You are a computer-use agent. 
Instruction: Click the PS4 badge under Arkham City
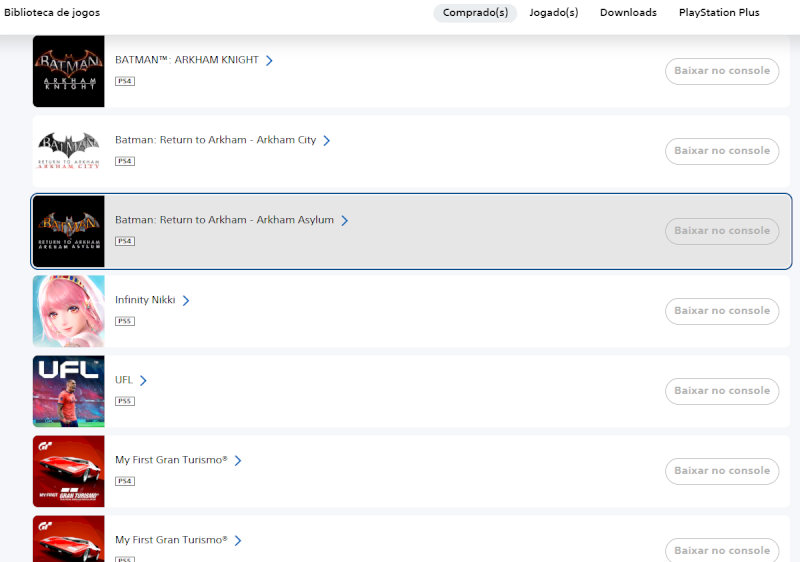pyautogui.click(x=125, y=161)
